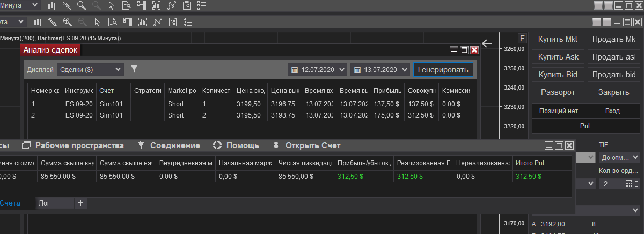Click the Купить Ask button
The image size is (644, 234).
point(558,57)
